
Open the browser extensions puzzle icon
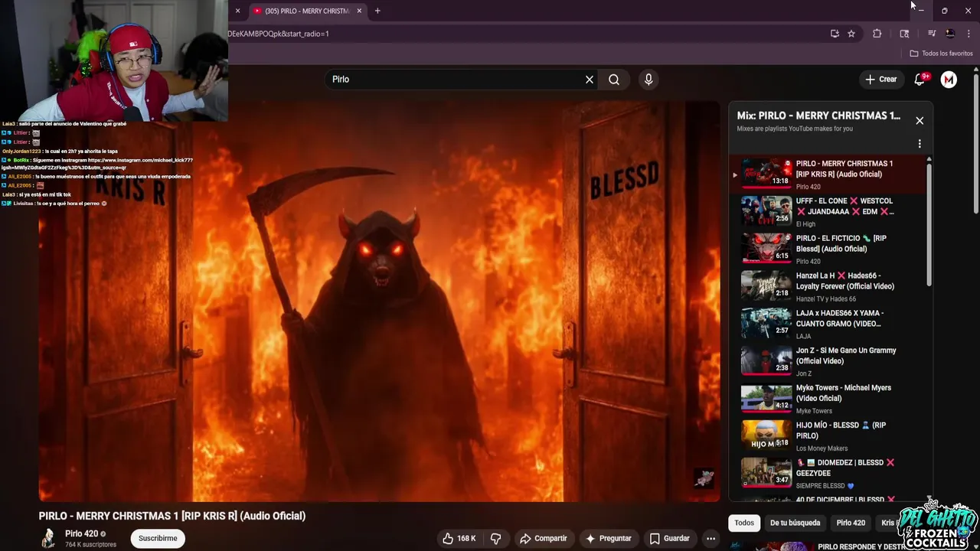point(877,34)
